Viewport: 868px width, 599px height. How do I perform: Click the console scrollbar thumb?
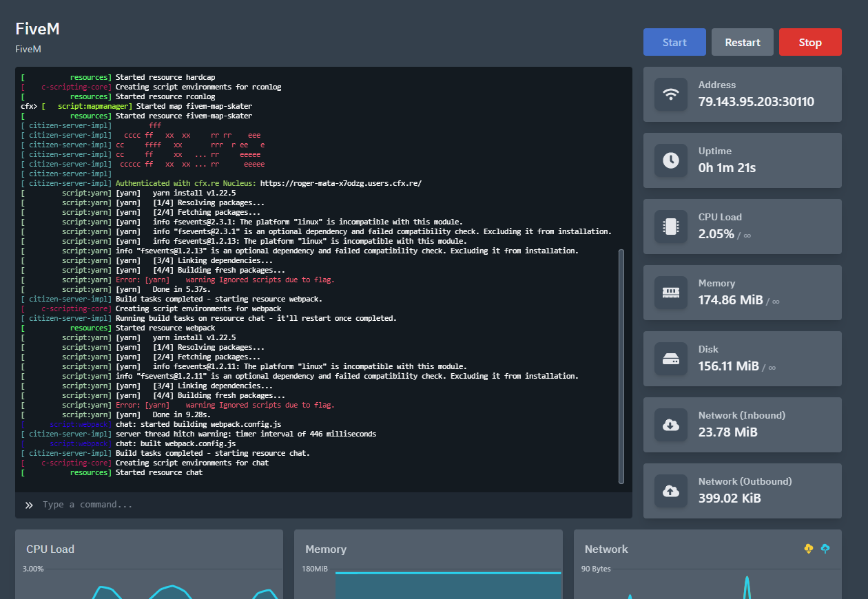[621, 366]
